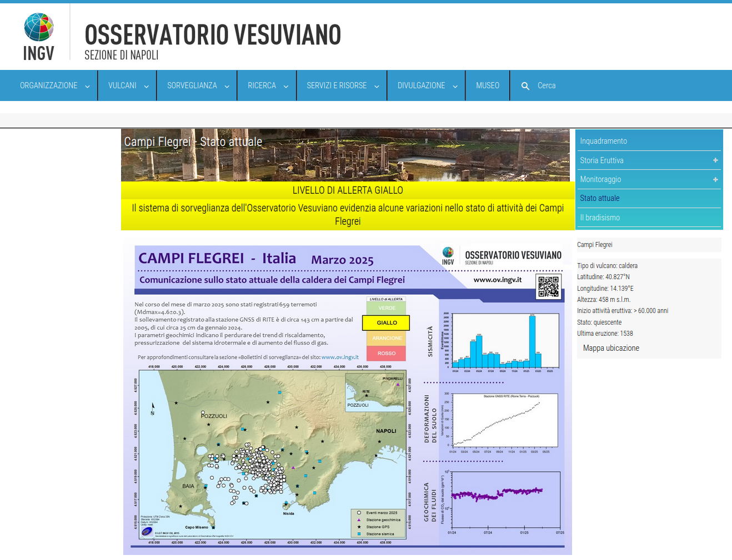Click the Marzo 2025 infographic image
The width and height of the screenshot is (732, 560).
click(348, 396)
